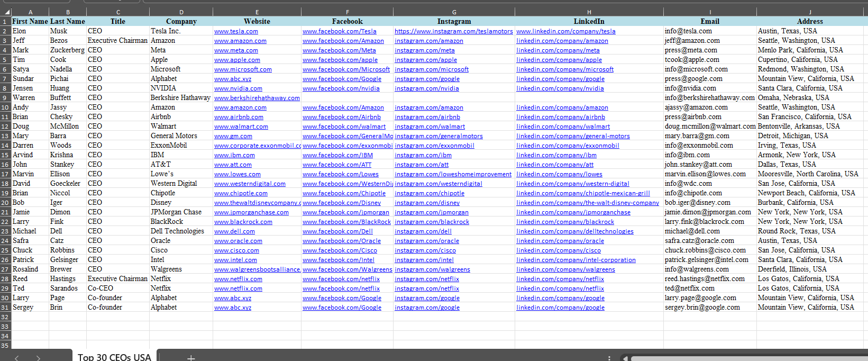Open the www.tesla.com website link
The image size is (868, 361).
pos(236,31)
